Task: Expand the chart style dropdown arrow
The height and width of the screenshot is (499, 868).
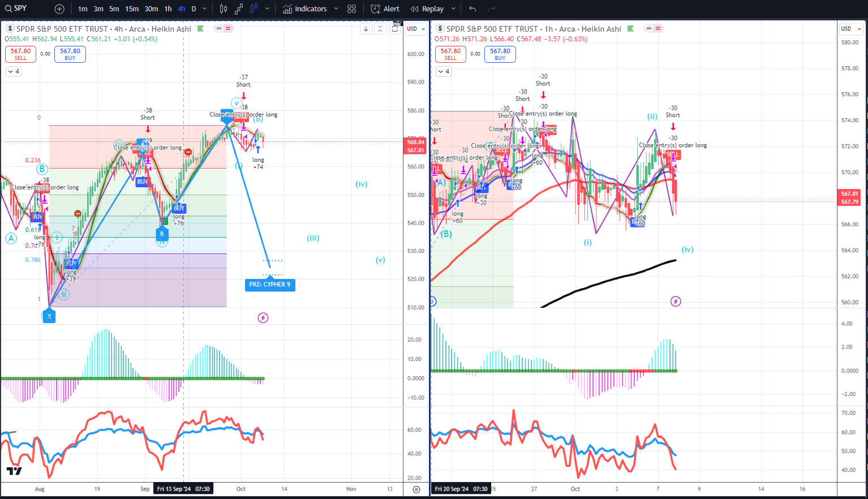Action: [267, 8]
